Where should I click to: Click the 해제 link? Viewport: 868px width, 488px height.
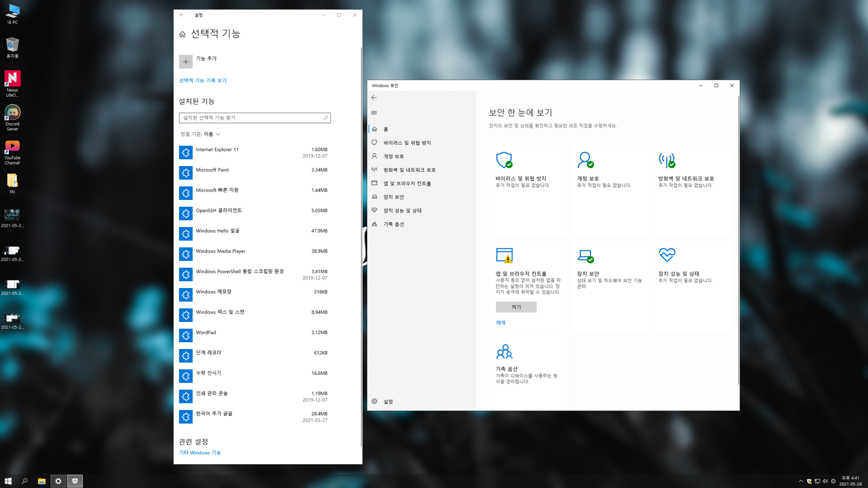tap(500, 322)
